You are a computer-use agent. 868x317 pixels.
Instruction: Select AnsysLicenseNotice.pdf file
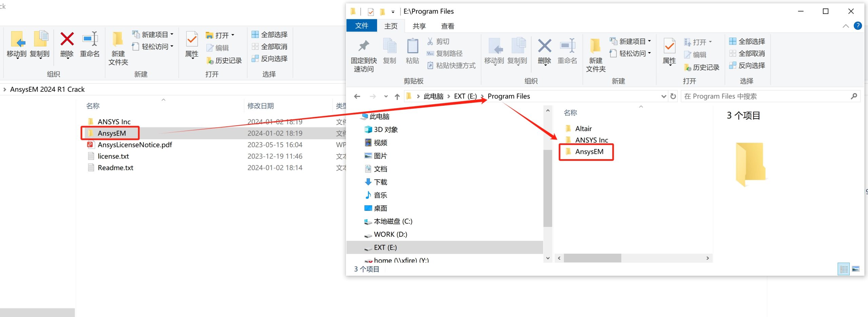135,145
